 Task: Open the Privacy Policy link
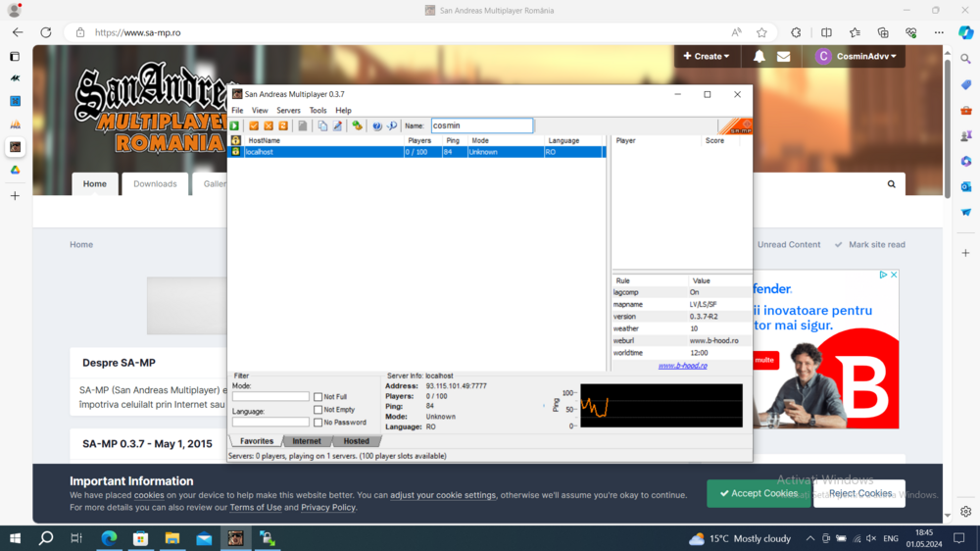328,507
